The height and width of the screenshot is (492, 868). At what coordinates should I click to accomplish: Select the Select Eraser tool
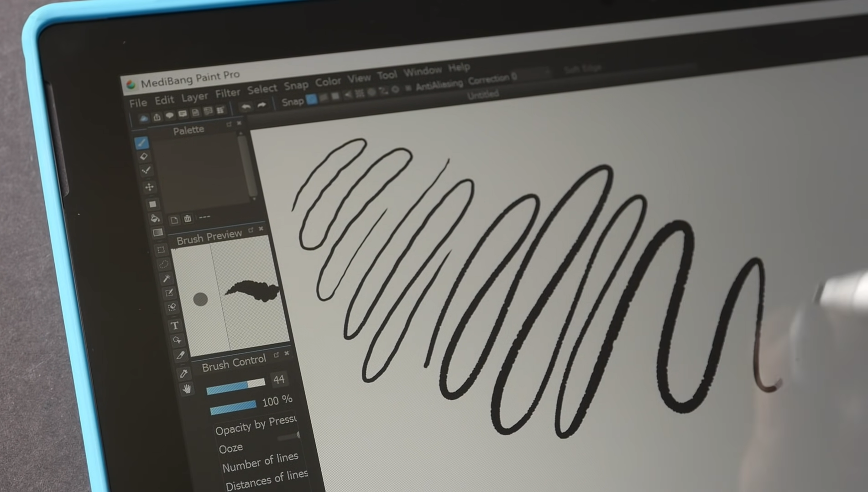pyautogui.click(x=172, y=307)
